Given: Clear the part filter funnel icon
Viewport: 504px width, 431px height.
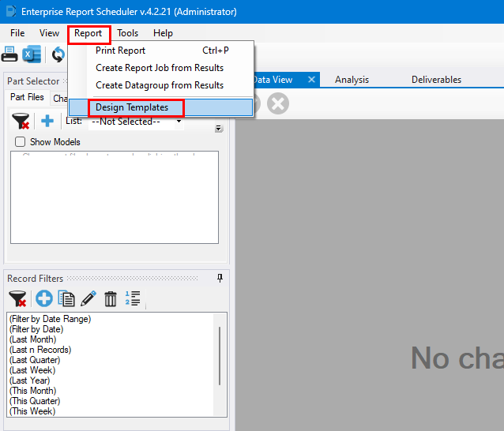Looking at the screenshot, I should pyautogui.click(x=21, y=121).
